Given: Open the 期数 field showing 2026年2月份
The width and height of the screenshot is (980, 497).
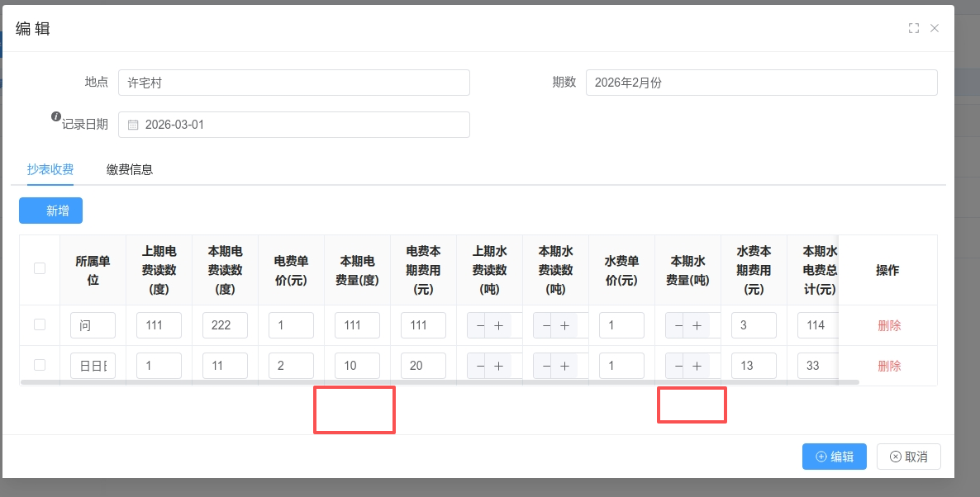Looking at the screenshot, I should (761, 83).
